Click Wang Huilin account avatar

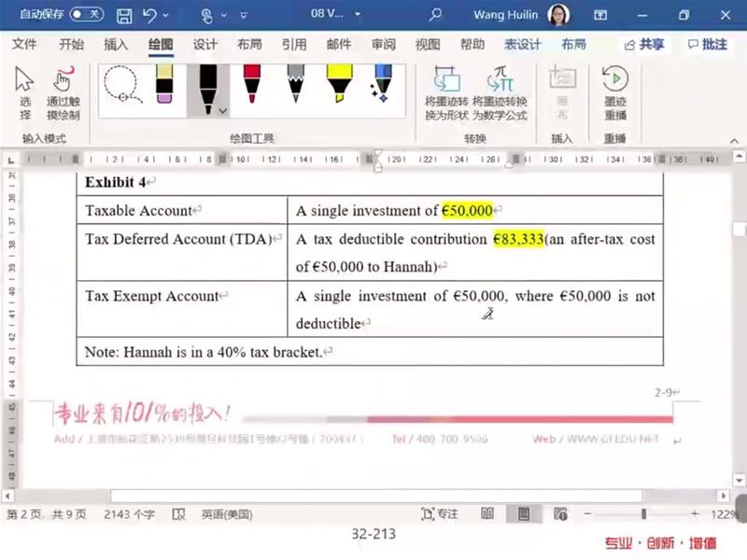(x=558, y=15)
